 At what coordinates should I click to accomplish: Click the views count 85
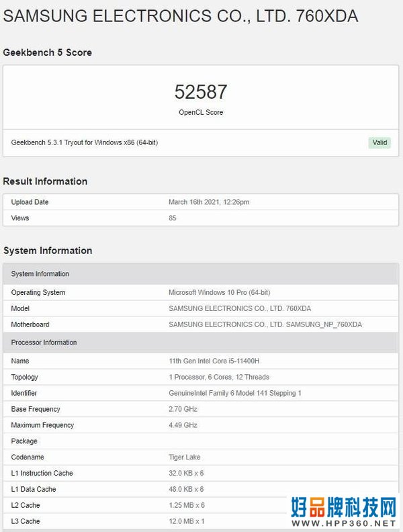point(173,218)
